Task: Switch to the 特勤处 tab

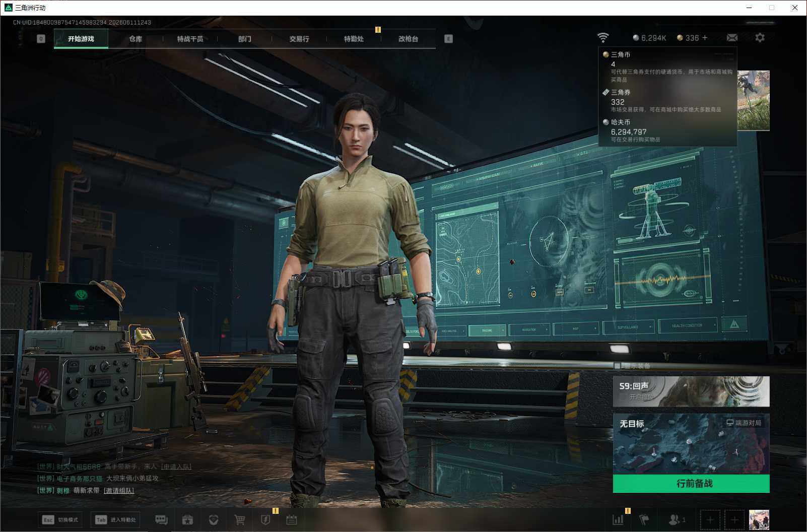Action: pos(354,39)
